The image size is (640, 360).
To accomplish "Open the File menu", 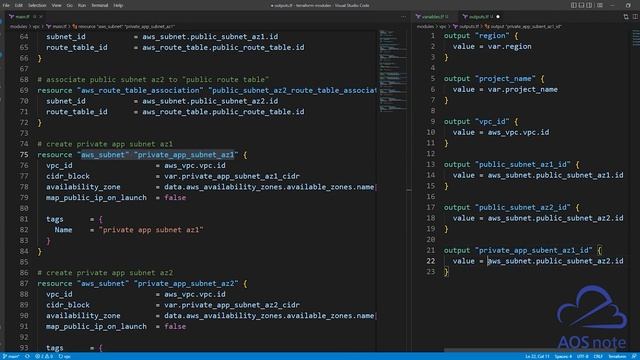I will (x=6, y=5).
